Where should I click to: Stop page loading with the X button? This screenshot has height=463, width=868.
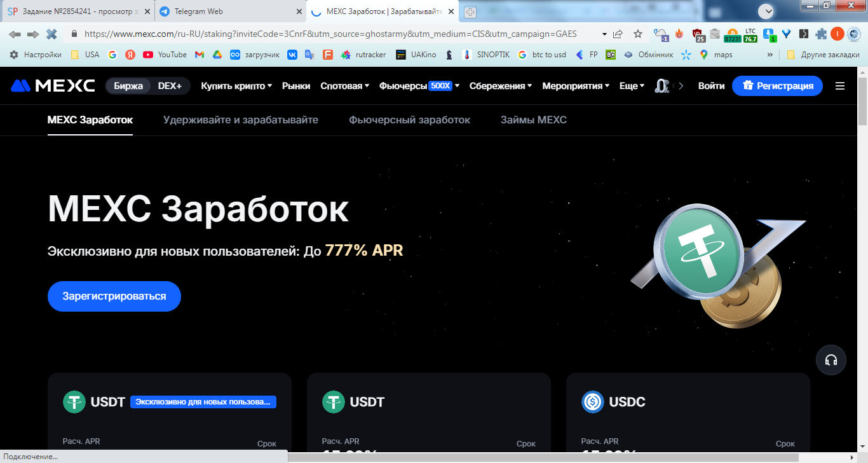click(51, 34)
